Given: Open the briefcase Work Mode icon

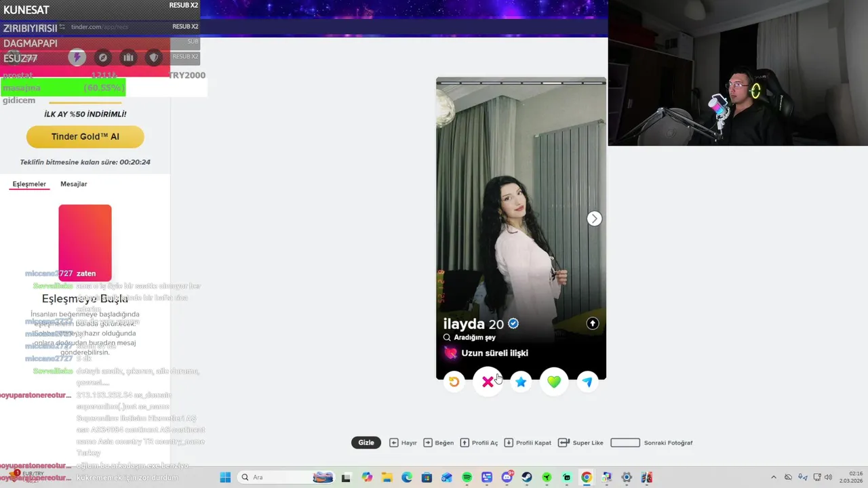Looking at the screenshot, I should click(128, 58).
